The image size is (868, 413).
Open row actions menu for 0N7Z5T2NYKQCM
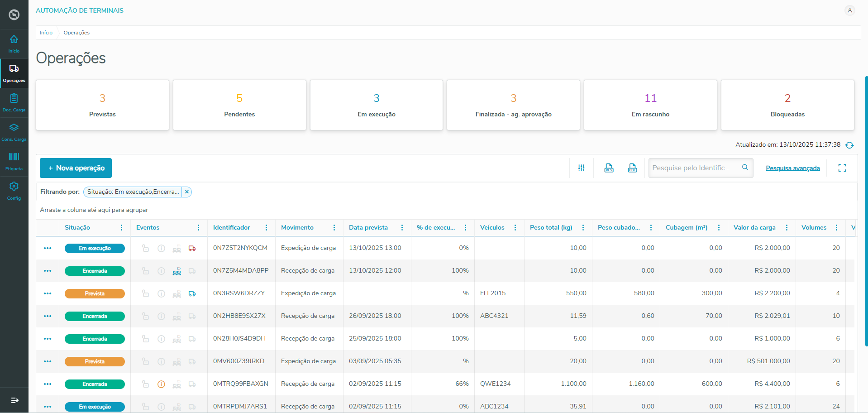(x=48, y=248)
